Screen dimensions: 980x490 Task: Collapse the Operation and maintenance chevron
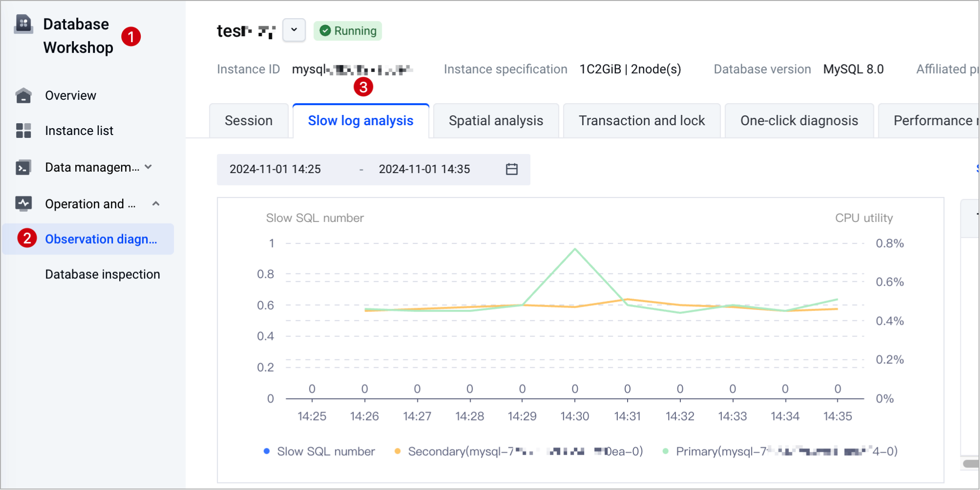tap(156, 203)
